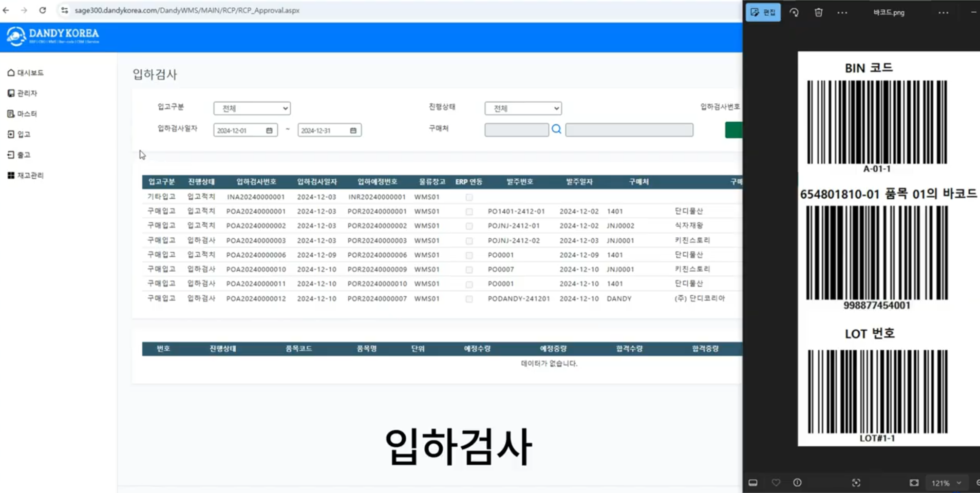This screenshot has width=980, height=493.
Task: Select row POA20240000002
Action: 442,225
